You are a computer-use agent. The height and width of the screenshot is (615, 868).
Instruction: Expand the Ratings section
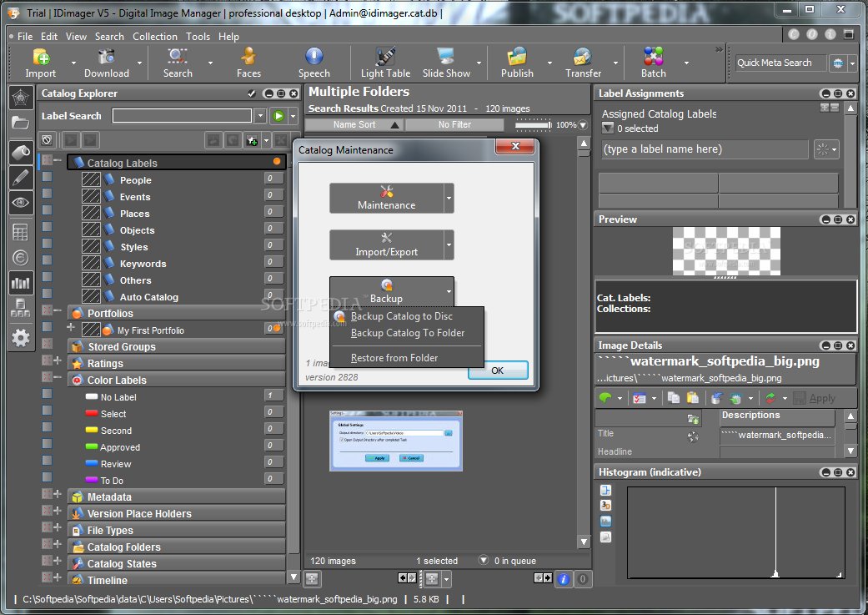pos(58,360)
